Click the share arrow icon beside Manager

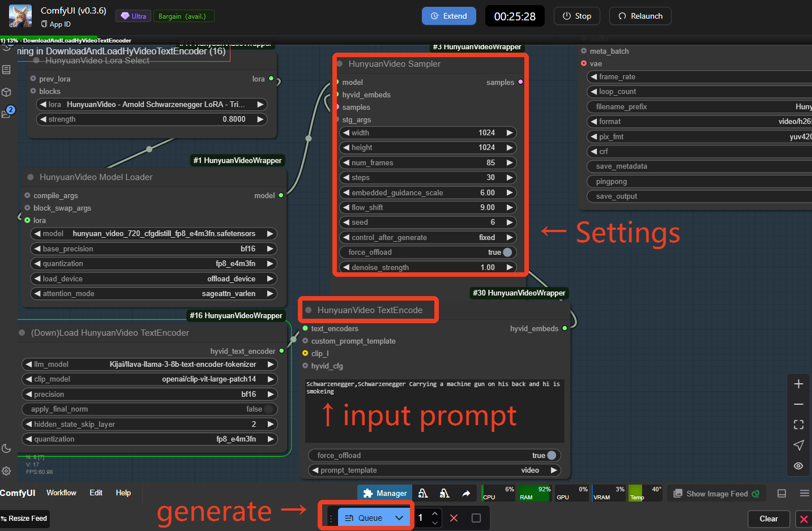point(466,494)
